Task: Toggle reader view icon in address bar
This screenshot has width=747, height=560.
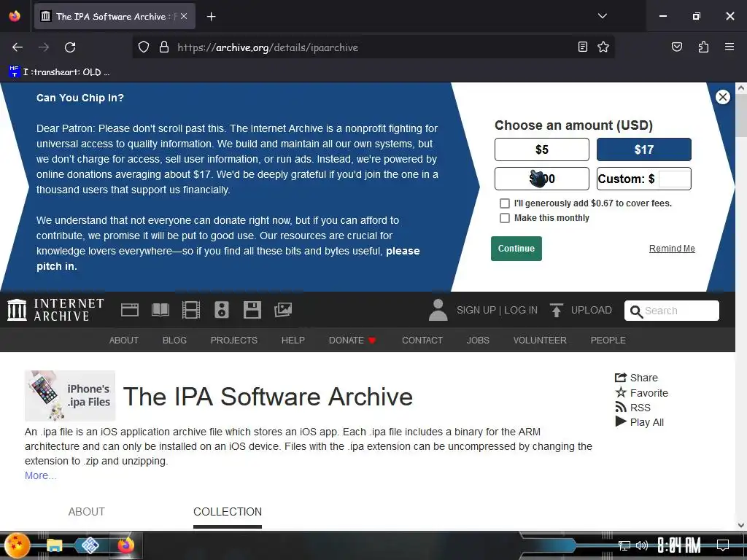Action: coord(583,47)
